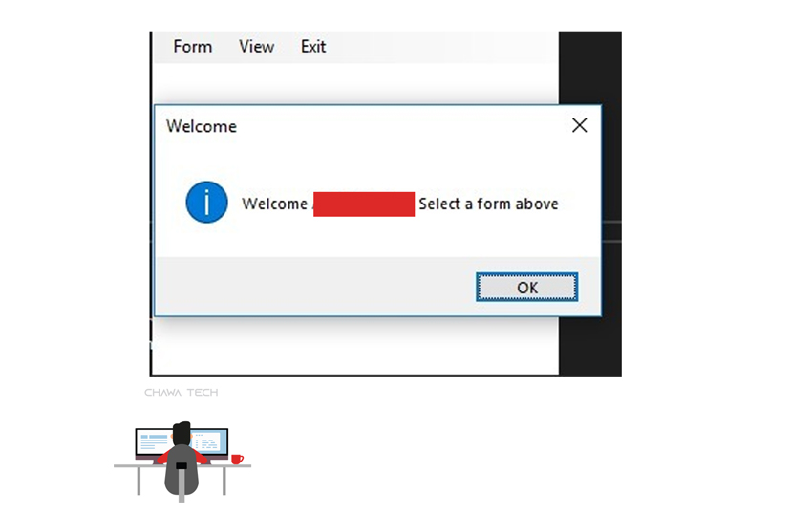Click the red coffee cup illustration
This screenshot has width=812, height=516.
pos(237,459)
